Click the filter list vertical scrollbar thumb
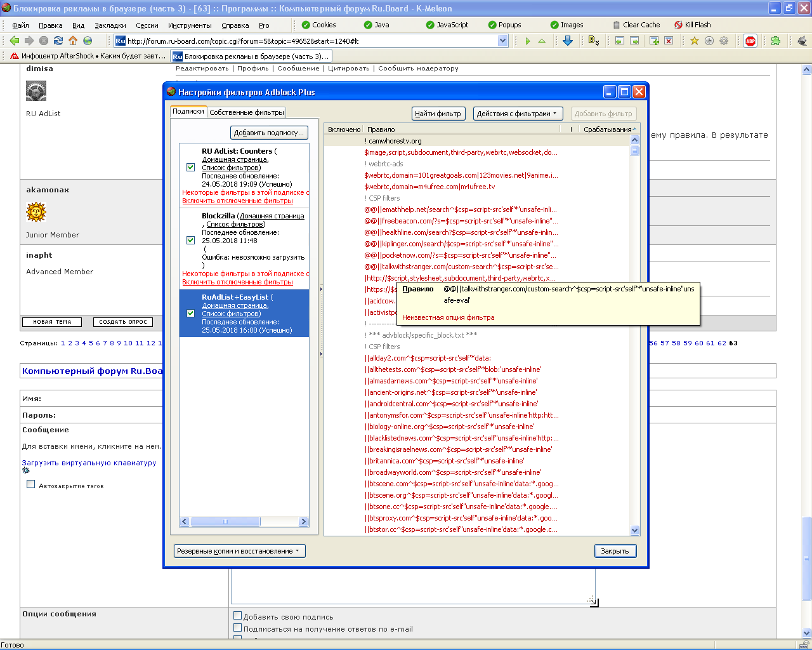This screenshot has height=650, width=812. point(635,150)
